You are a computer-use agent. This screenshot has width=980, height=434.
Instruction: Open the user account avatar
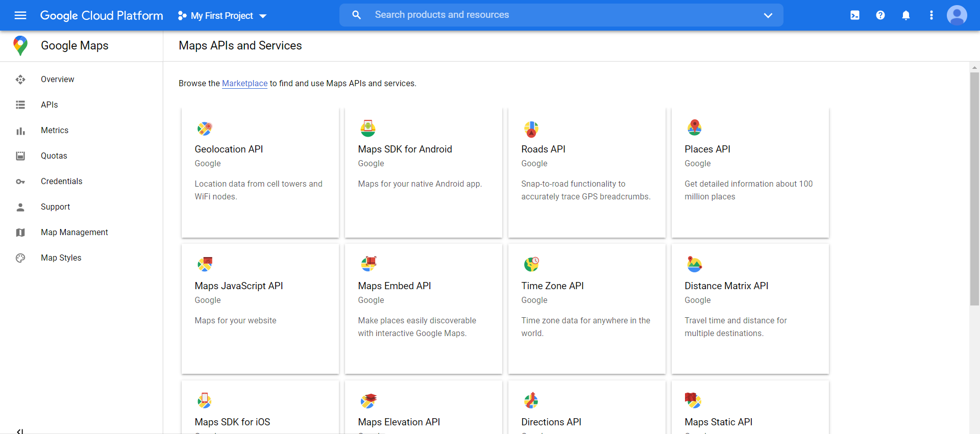957,15
